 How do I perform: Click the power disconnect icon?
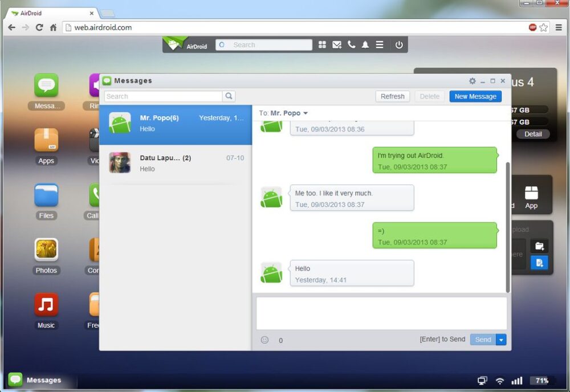[x=398, y=44]
